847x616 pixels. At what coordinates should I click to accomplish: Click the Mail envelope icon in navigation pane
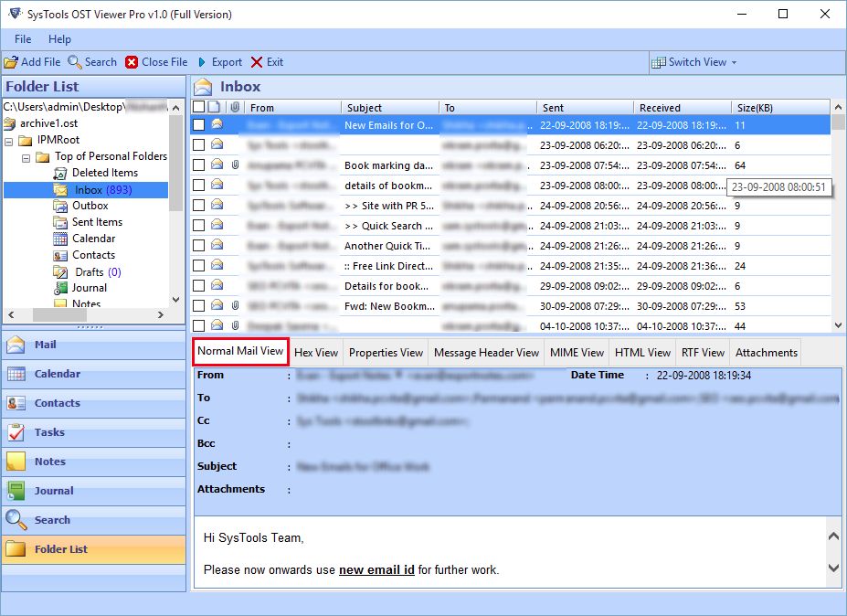(16, 345)
